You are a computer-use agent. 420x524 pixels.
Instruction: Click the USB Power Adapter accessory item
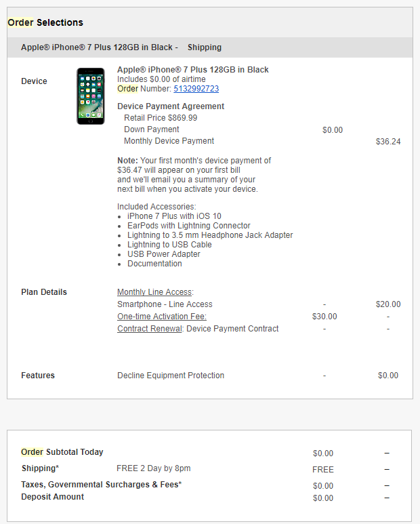click(163, 254)
